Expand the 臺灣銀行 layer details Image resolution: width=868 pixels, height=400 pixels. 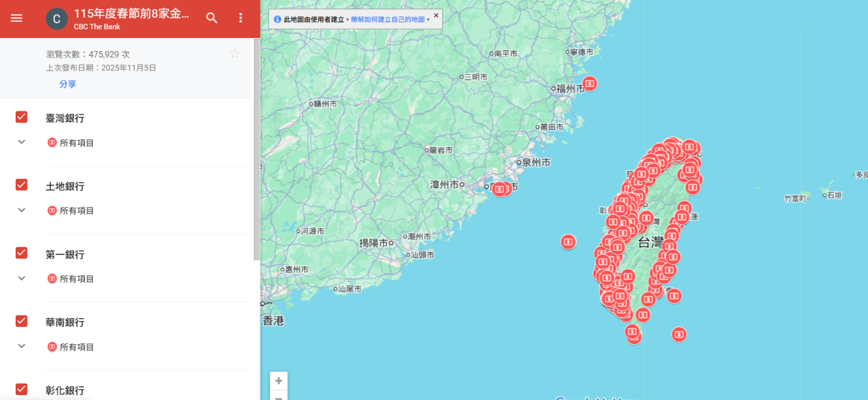(x=21, y=142)
